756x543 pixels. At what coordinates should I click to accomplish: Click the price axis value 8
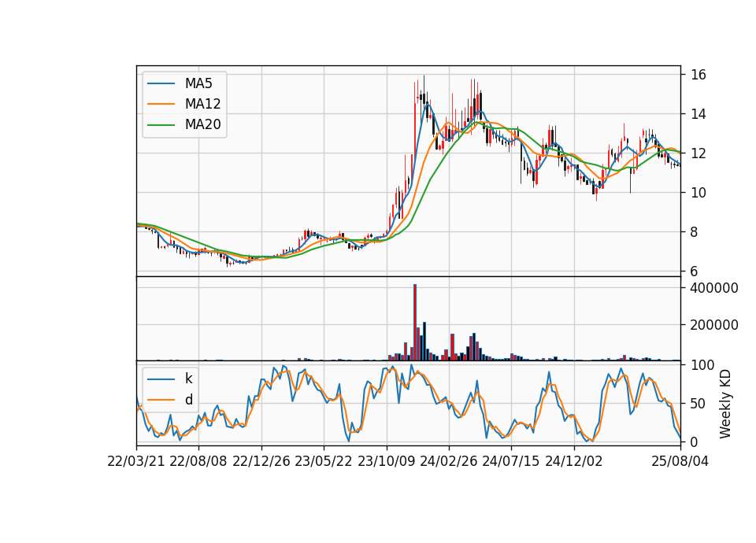[695, 232]
